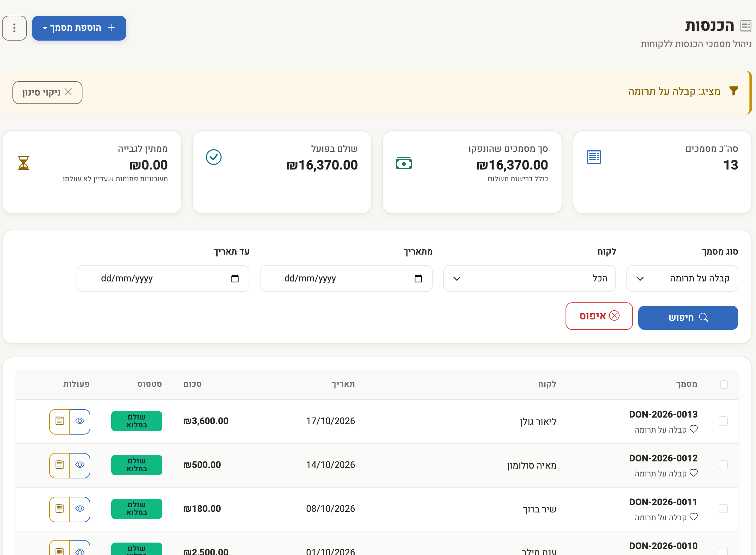
Task: Click the שולם במלואו status badge for ₪500.00
Action: [137, 465]
